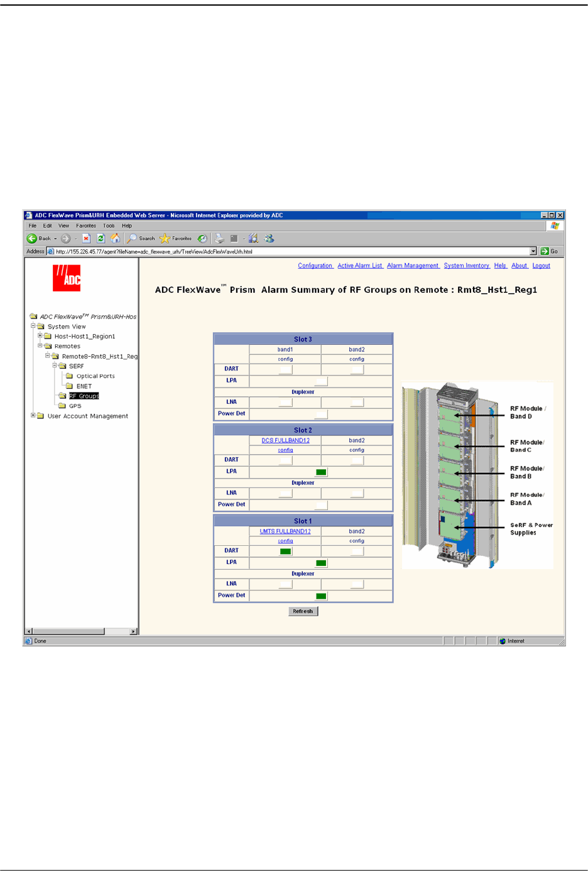Click config link under DCS FULLBAND12
Screen dimensions: 588x875
[286, 450]
